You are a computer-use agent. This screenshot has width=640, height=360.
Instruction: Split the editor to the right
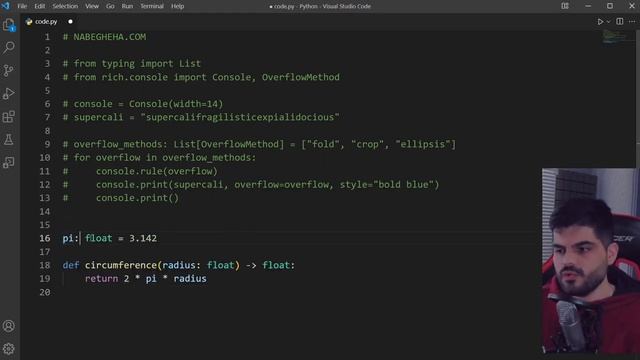[x=620, y=22]
